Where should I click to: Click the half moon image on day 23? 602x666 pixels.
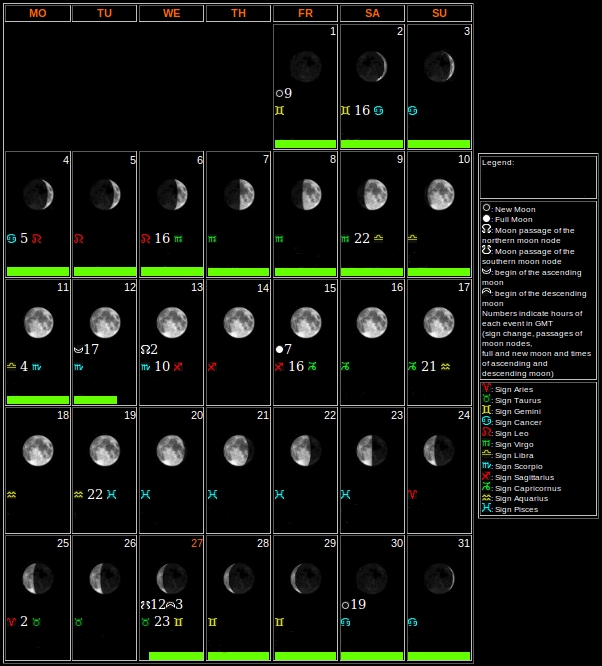pos(372,450)
